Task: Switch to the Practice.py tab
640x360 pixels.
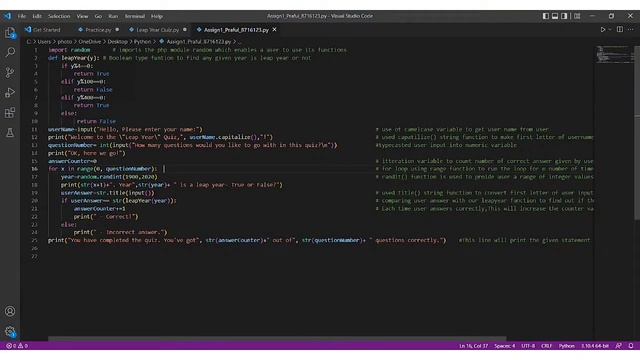Action: 98,30
